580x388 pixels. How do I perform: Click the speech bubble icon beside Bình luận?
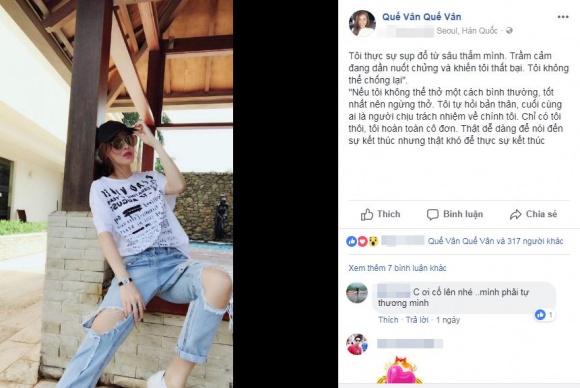click(432, 215)
